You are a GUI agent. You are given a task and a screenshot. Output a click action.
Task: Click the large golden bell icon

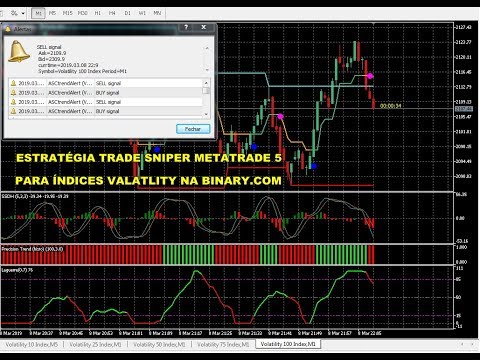18,51
